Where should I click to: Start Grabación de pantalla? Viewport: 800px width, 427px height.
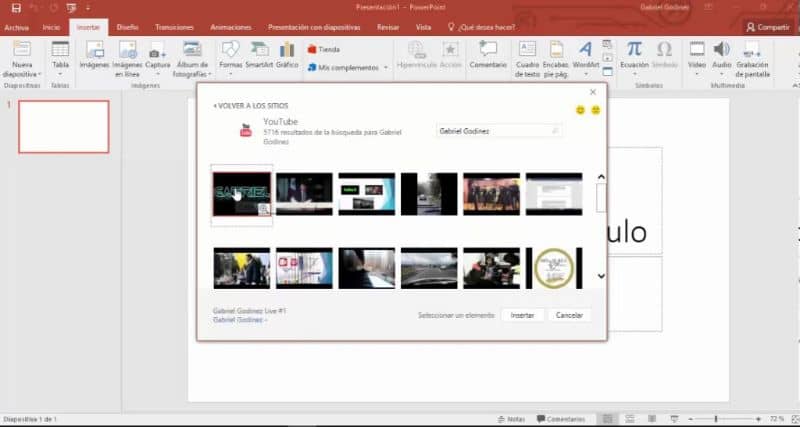(x=753, y=59)
